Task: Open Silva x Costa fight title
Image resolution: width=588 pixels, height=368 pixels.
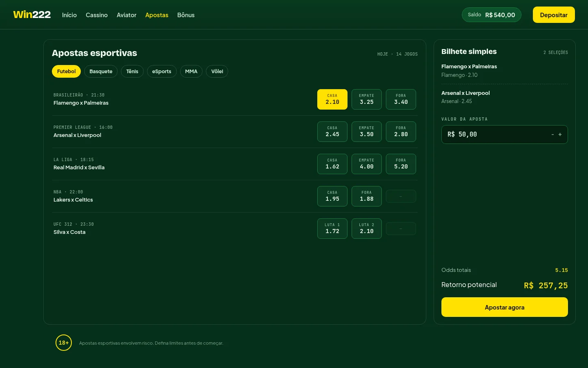Action: pyautogui.click(x=69, y=232)
